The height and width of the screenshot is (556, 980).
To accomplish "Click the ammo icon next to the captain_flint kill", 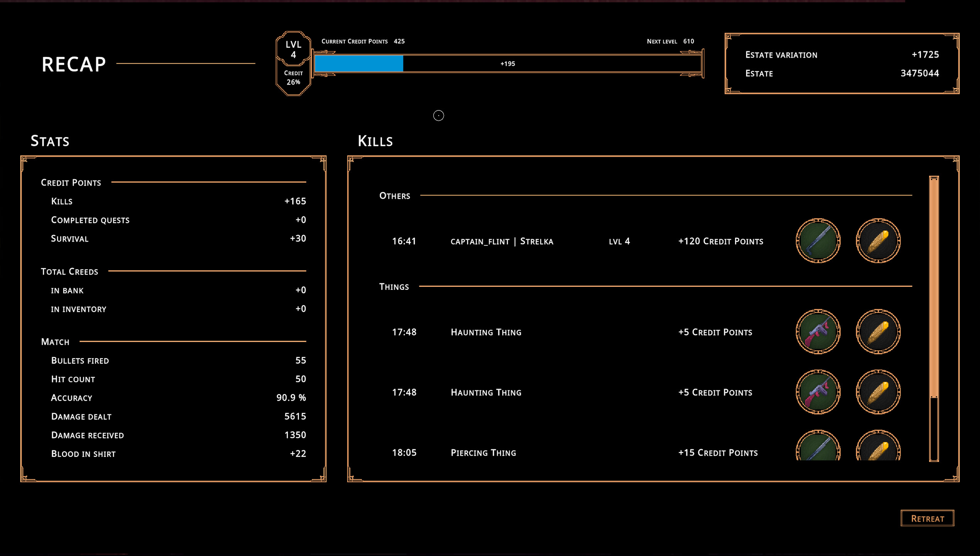I will tap(878, 241).
